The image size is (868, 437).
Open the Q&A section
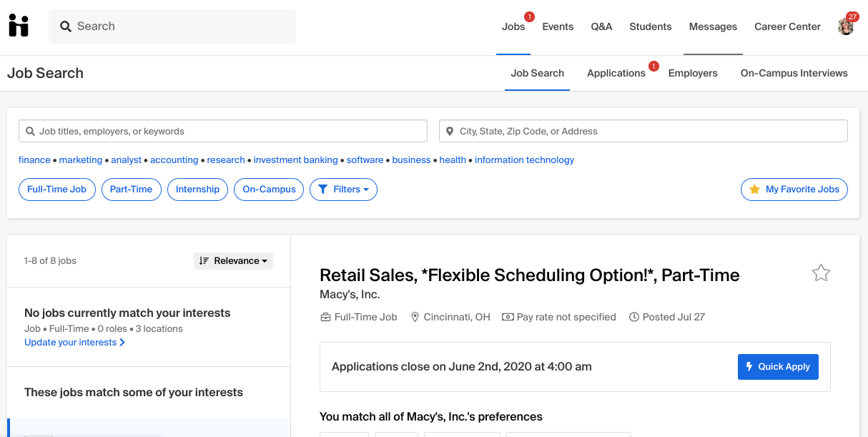click(601, 26)
